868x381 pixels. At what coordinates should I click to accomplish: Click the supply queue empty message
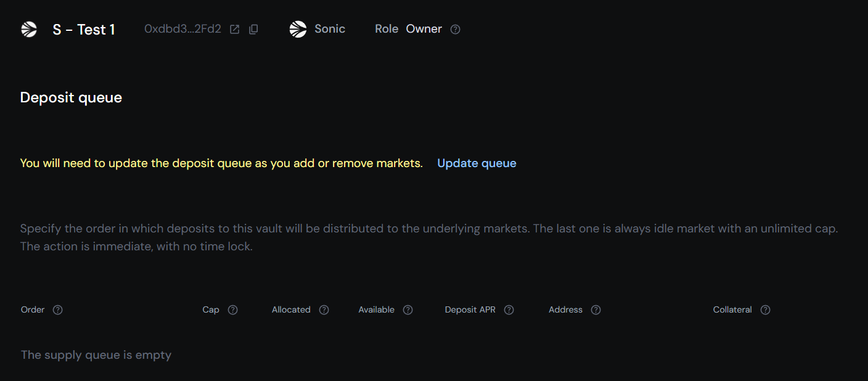click(96, 354)
